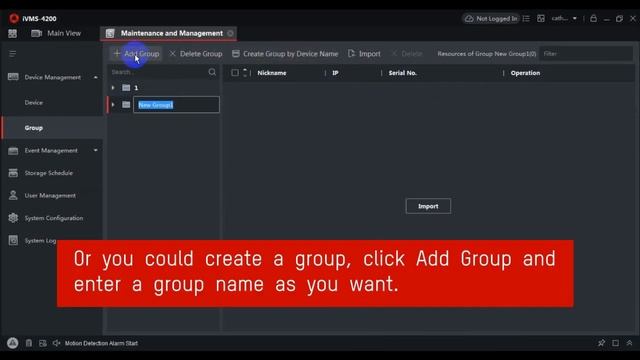Open the list menu icon in title bar

pos(526,19)
